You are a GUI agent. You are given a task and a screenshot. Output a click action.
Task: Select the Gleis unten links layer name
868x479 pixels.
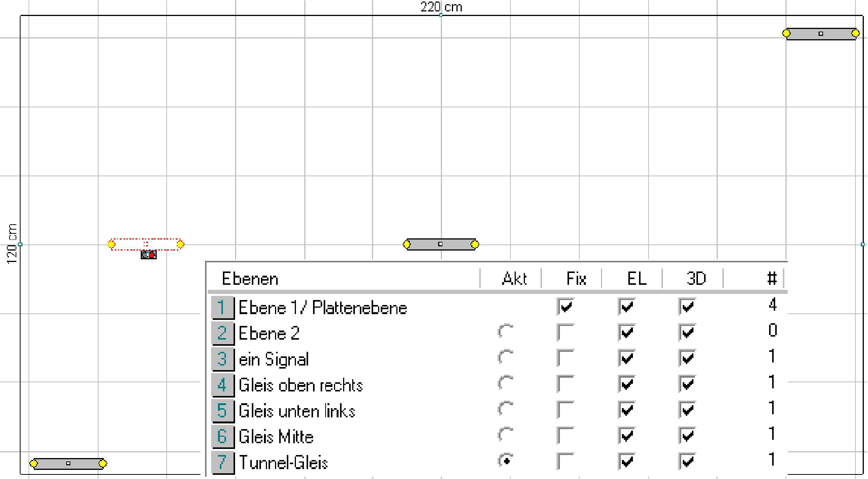(297, 411)
